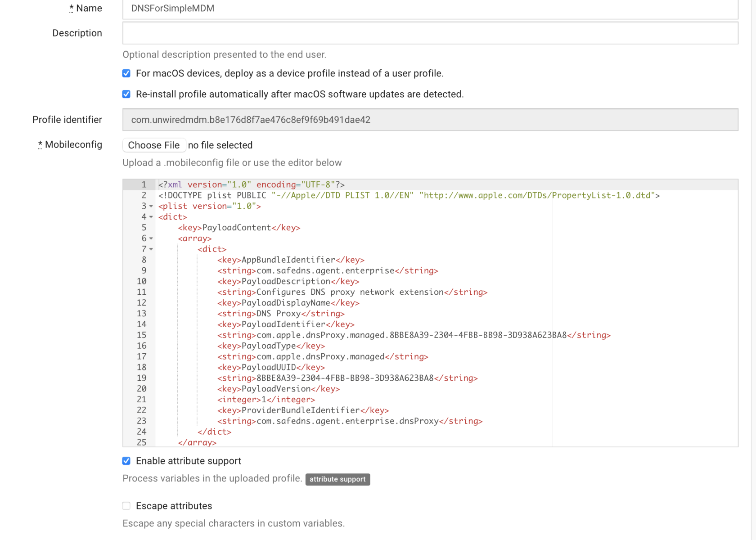Viewport: 756px width, 540px height.
Task: Click the PayloadIdentifier key line
Action: [286, 324]
